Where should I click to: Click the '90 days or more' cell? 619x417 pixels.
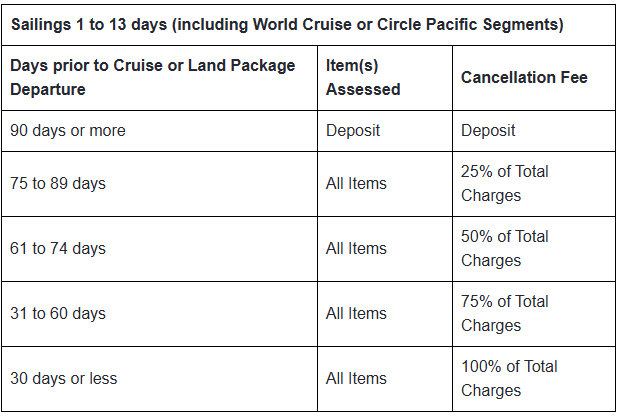click(x=68, y=130)
